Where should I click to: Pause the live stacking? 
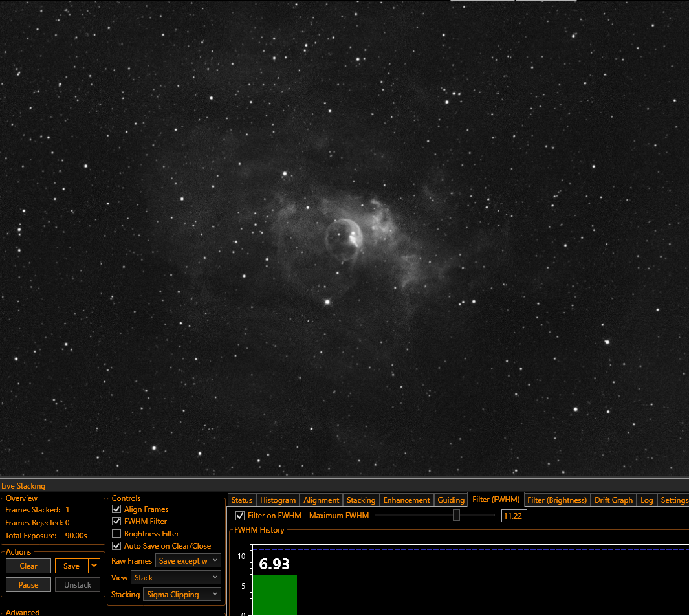point(28,585)
